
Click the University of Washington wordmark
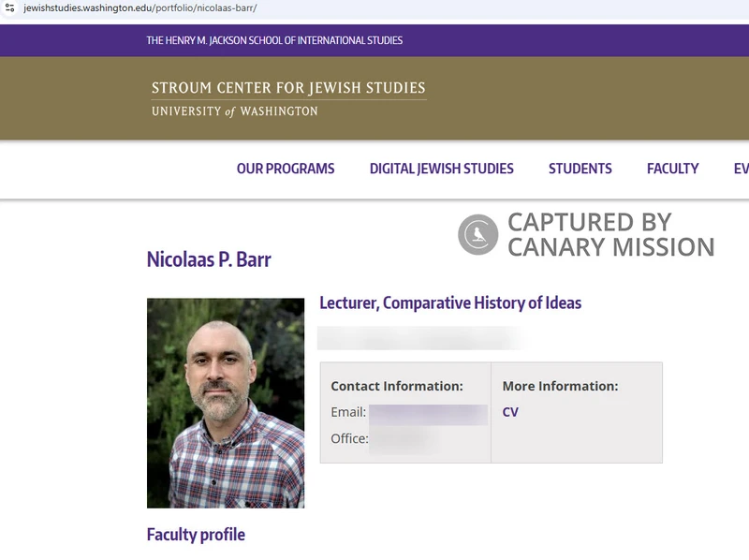[235, 111]
